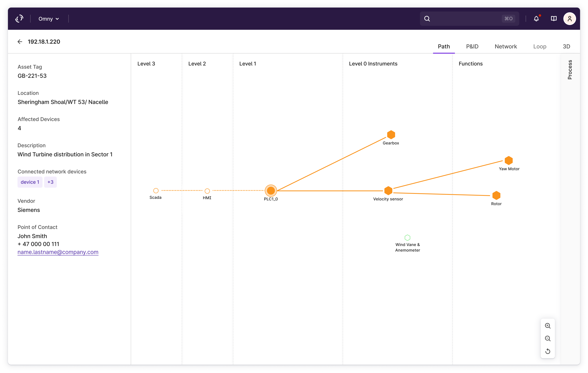Open the name.lastname@company.com email link
588x373 pixels.
58,252
